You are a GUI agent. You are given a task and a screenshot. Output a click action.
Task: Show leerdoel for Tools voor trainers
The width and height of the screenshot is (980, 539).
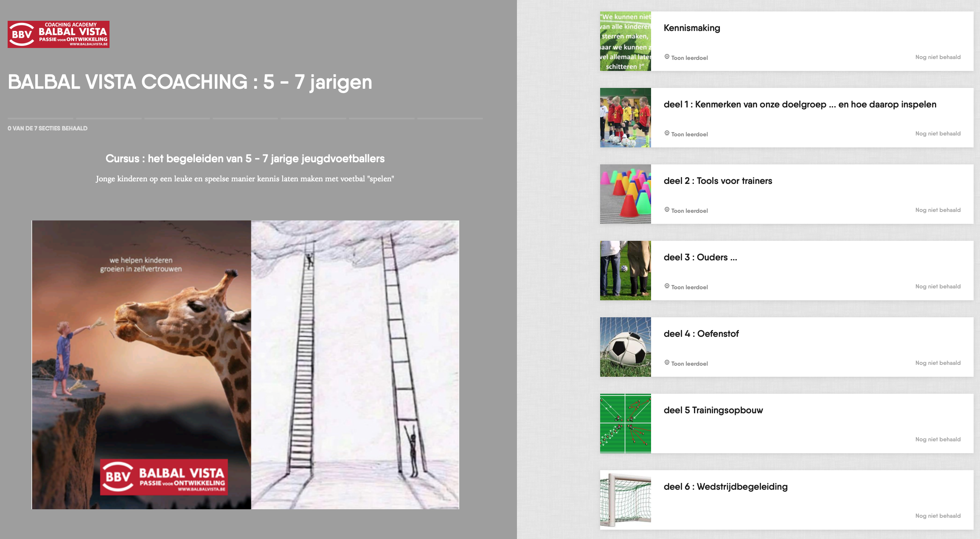click(689, 211)
